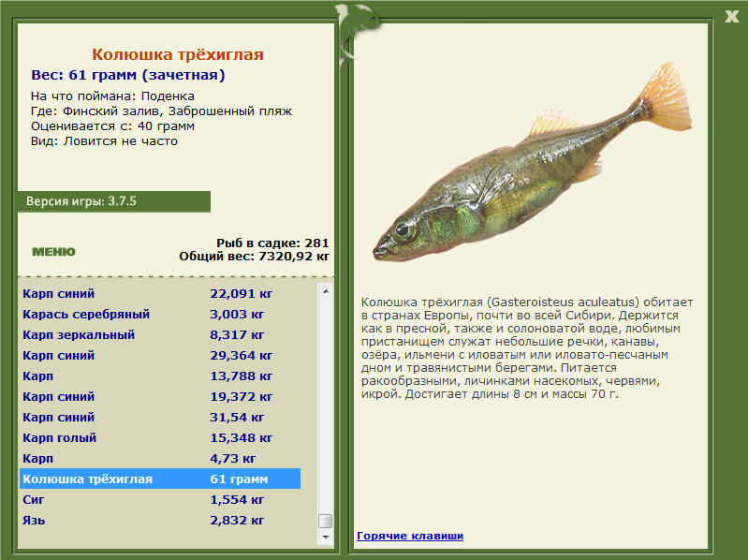Select Карп голый 15,348 кг entry
This screenshot has width=748, height=560.
tap(160, 437)
